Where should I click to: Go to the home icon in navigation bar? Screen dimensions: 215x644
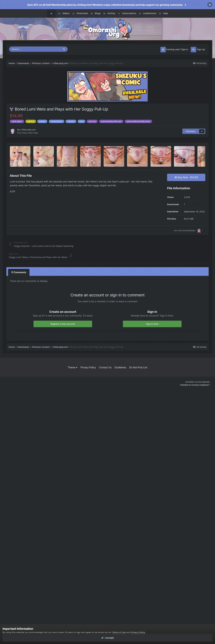(51, 14)
